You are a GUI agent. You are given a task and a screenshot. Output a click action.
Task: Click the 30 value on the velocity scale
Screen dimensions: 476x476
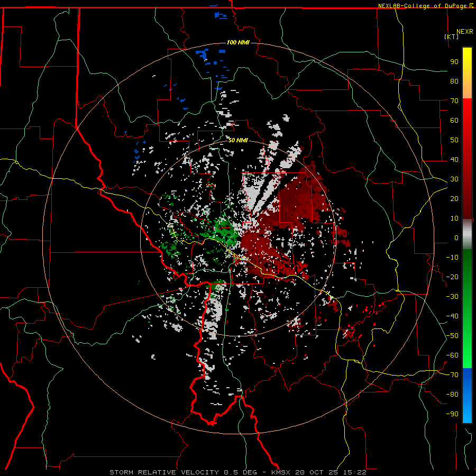(x=454, y=179)
